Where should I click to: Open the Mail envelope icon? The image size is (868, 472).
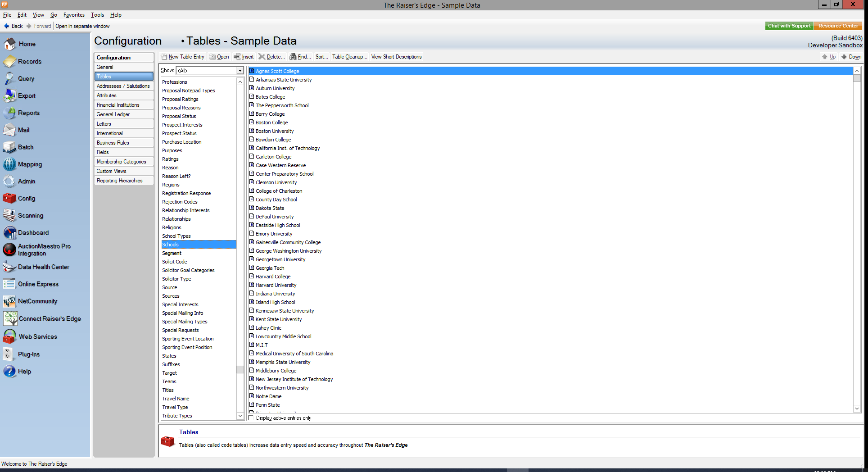tap(9, 130)
